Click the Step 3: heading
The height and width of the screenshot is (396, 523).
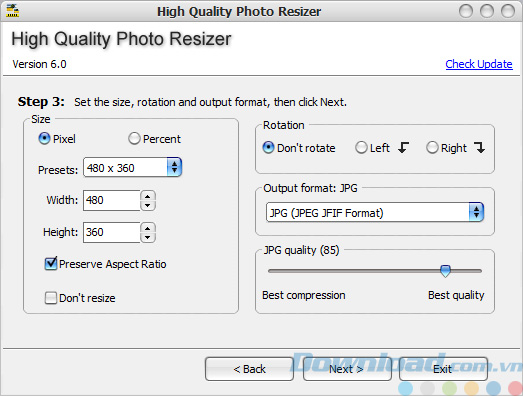pyautogui.click(x=41, y=102)
